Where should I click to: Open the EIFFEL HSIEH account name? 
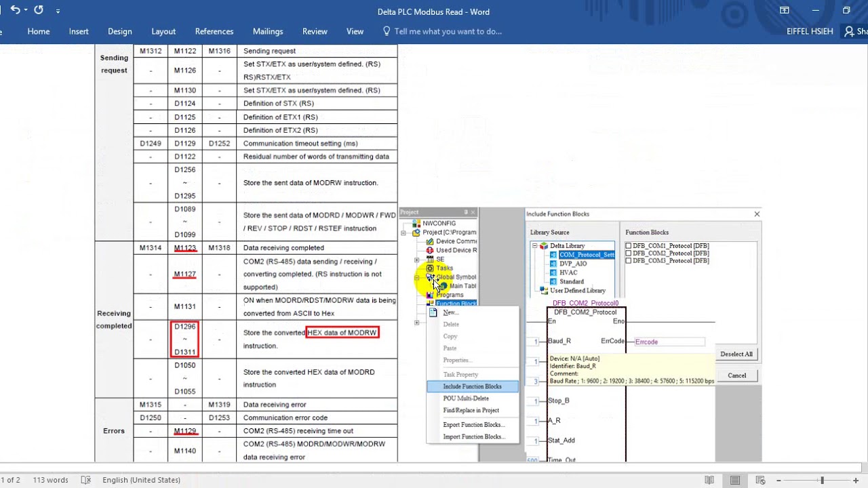[810, 31]
